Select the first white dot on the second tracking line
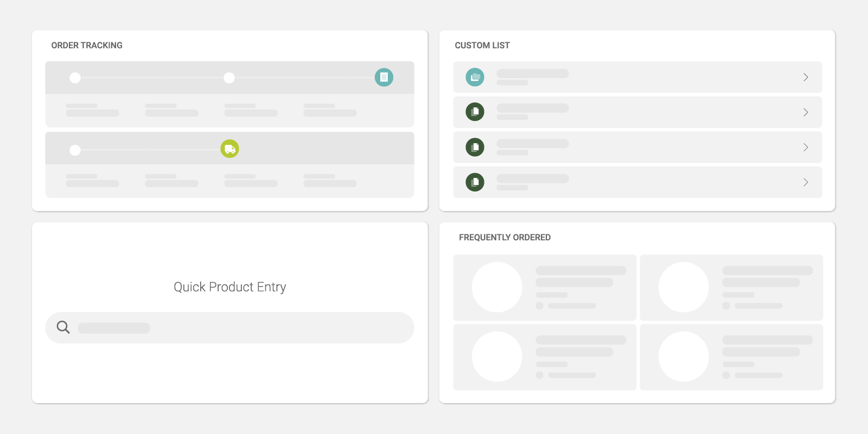 click(75, 150)
